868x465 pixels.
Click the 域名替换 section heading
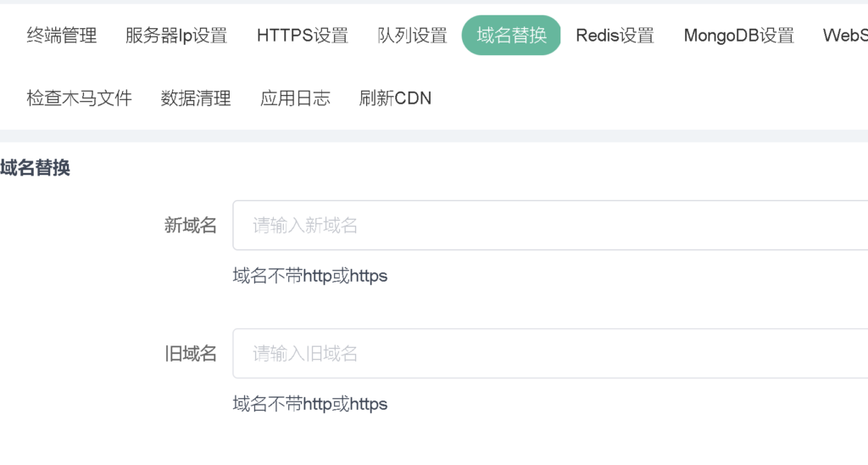(x=36, y=168)
